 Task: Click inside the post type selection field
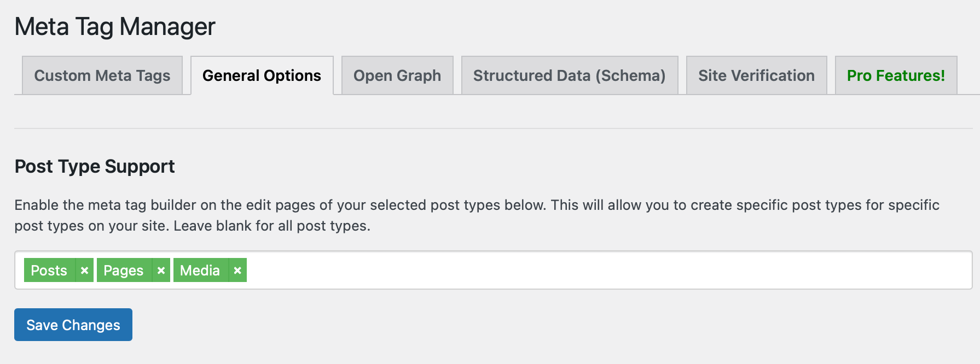point(492,270)
